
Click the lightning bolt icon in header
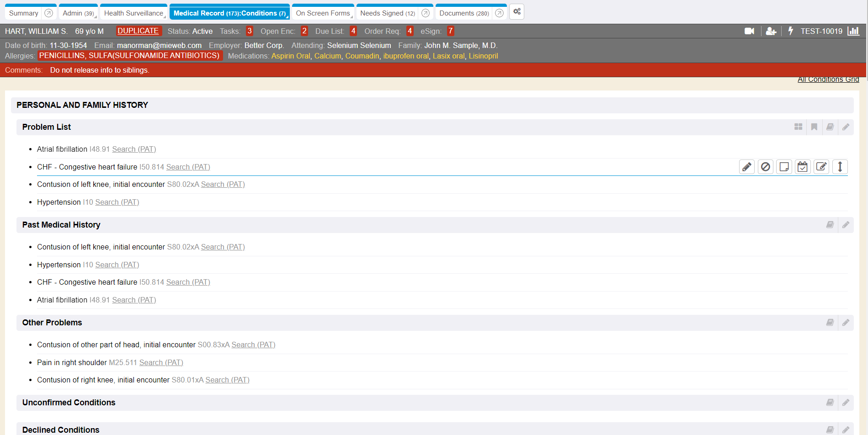tap(790, 31)
